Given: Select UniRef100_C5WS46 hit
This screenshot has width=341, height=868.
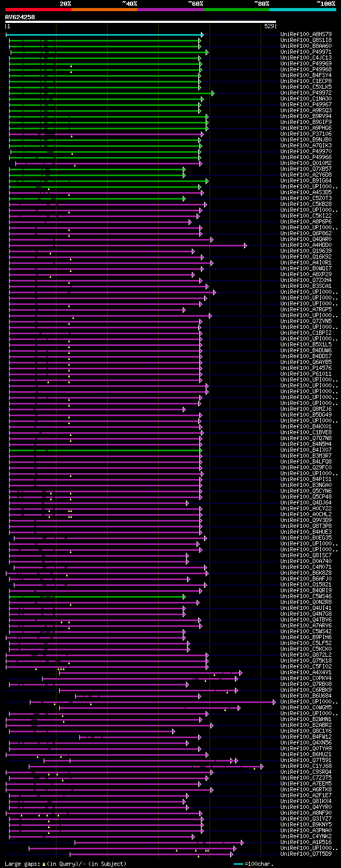Looking at the screenshot, I should (x=306, y=597).
